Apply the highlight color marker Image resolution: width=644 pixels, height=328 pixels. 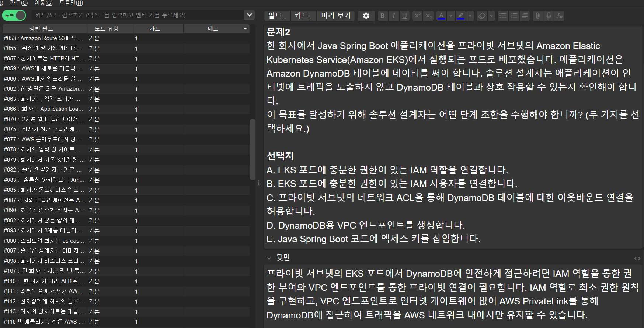(x=460, y=16)
